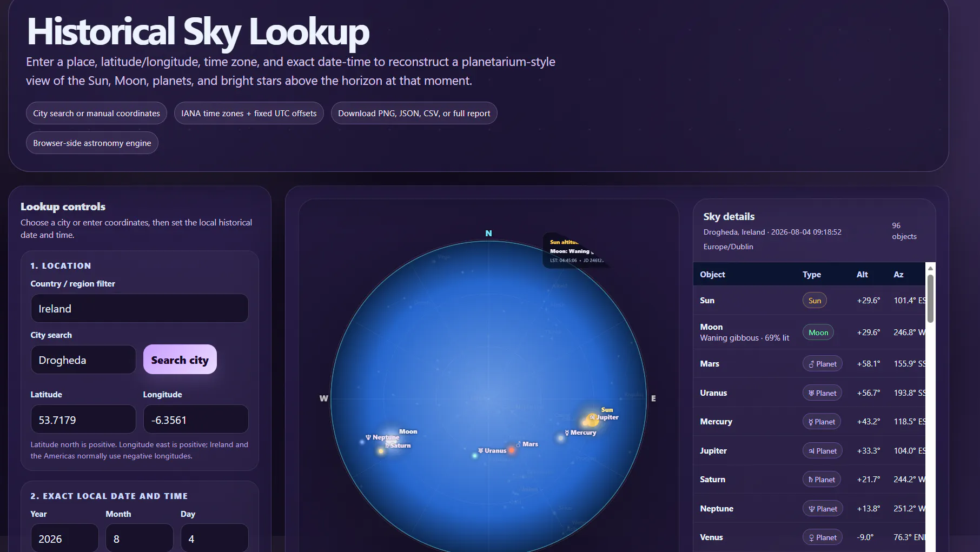Viewport: 980px width, 552px height.
Task: Click the 'IANA time zones + fixed UTC offsets' pill
Action: 249,113
